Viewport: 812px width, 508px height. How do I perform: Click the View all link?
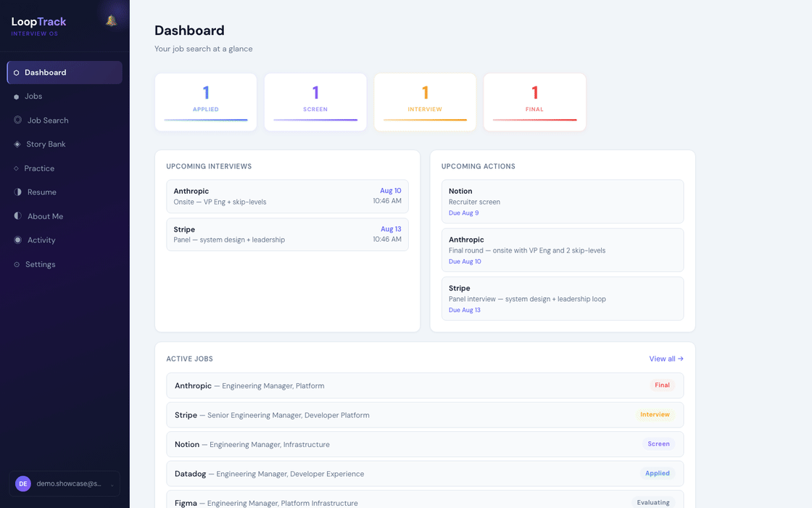tap(666, 359)
